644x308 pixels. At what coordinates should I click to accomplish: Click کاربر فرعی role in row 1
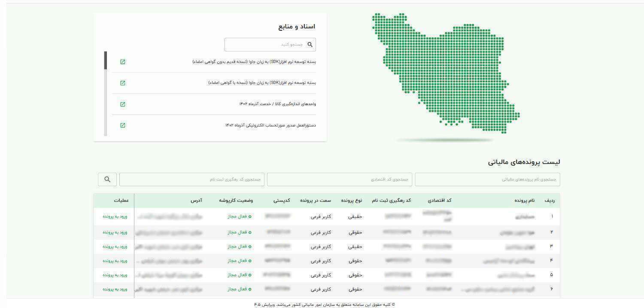click(321, 217)
